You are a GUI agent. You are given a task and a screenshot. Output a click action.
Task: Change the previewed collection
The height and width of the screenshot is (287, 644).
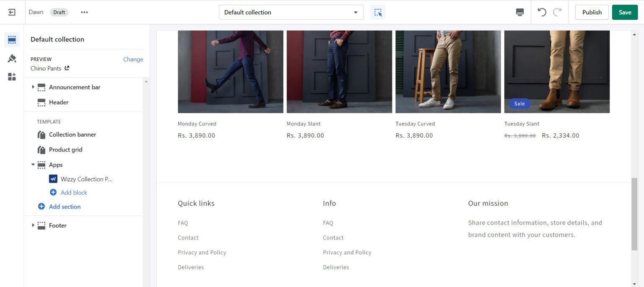click(133, 59)
